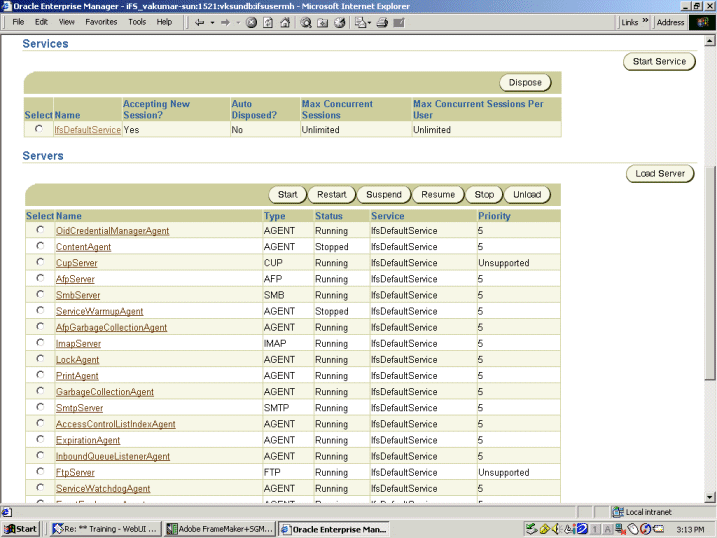Refresh the page using toolbar icon

(268, 22)
